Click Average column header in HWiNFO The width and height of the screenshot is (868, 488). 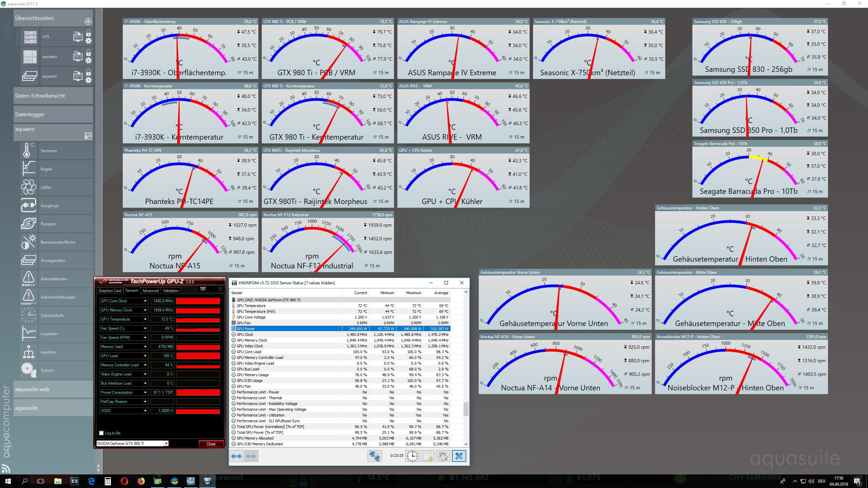(x=437, y=293)
